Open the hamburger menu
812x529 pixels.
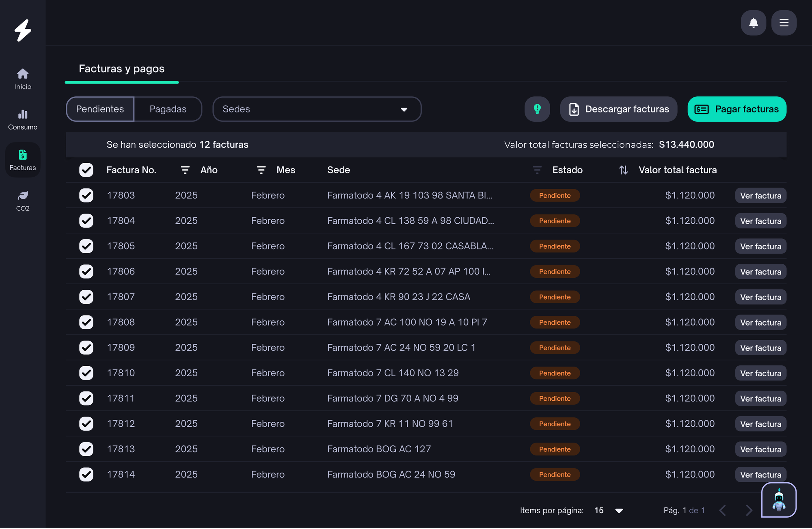(784, 23)
